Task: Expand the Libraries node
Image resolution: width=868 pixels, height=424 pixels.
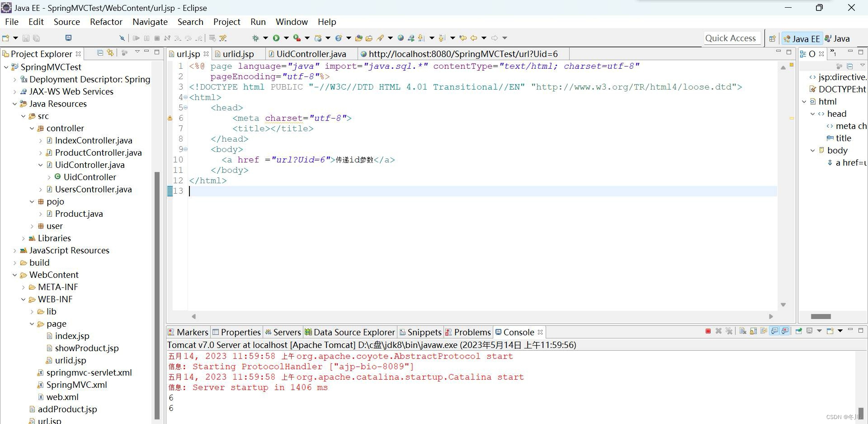Action: pos(23,238)
